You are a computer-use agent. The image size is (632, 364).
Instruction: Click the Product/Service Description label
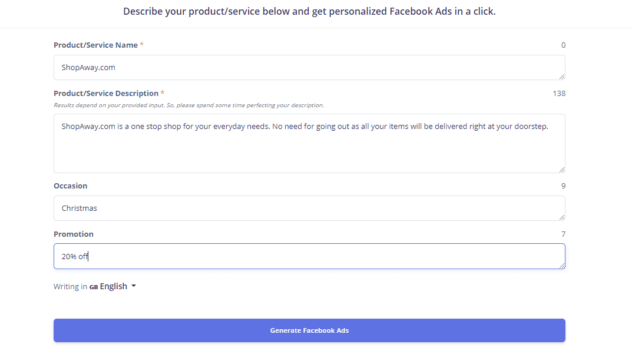point(106,94)
